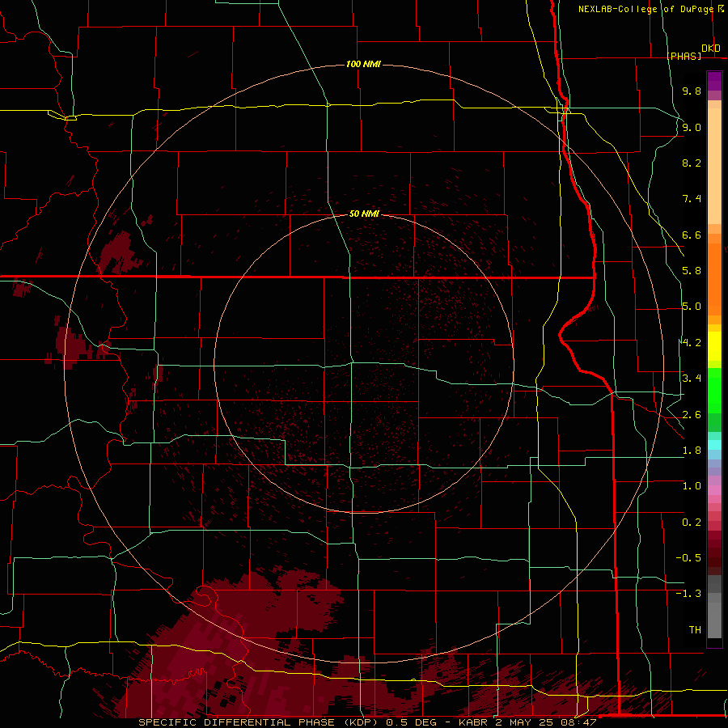Image resolution: width=728 pixels, height=728 pixels.
Task: Click the 50 NMI range ring label
Action: click(364, 214)
